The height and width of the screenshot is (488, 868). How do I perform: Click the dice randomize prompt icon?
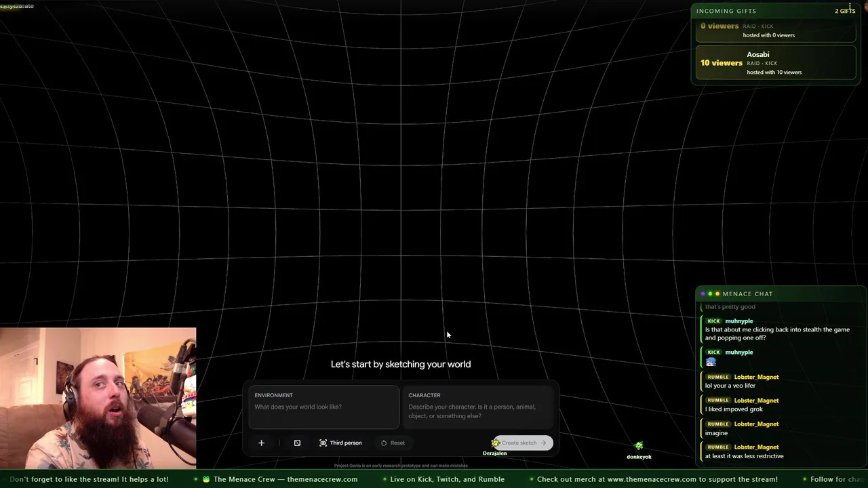[297, 443]
